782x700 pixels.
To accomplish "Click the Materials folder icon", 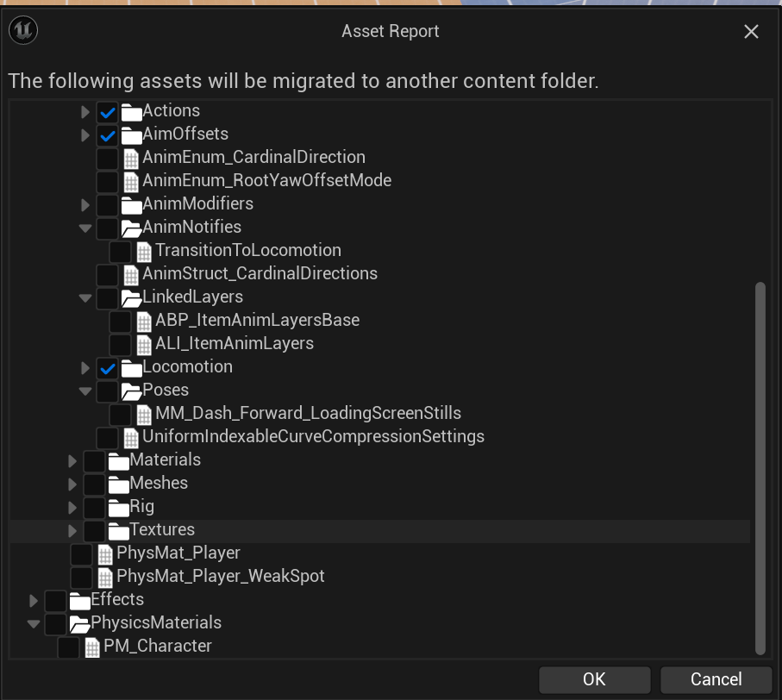I will [x=119, y=462].
